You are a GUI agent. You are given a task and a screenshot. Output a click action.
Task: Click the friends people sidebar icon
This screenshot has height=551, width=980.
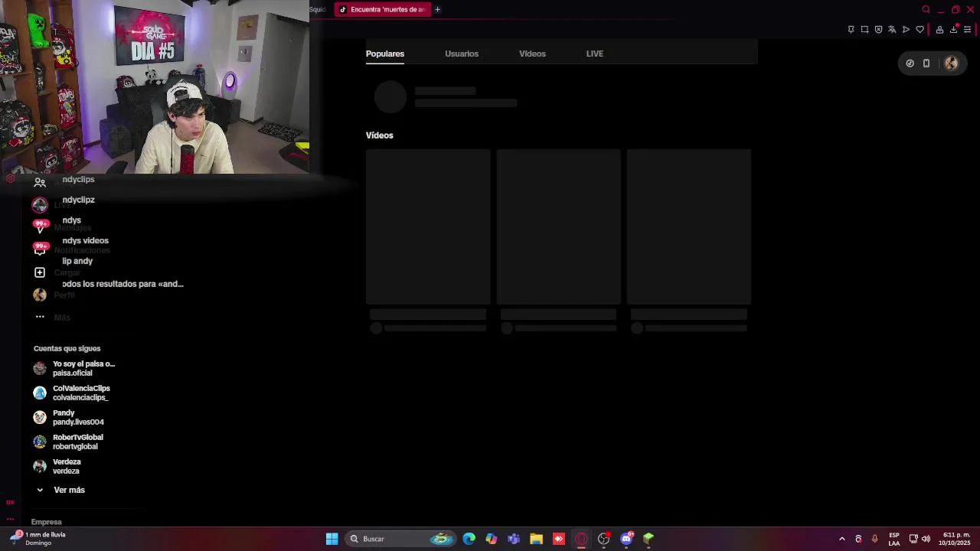point(40,182)
